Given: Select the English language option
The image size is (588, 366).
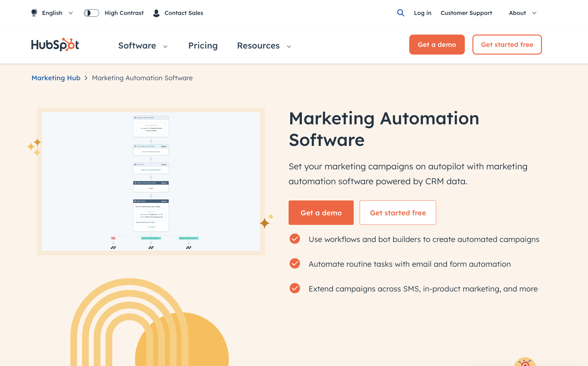Looking at the screenshot, I should [x=52, y=13].
